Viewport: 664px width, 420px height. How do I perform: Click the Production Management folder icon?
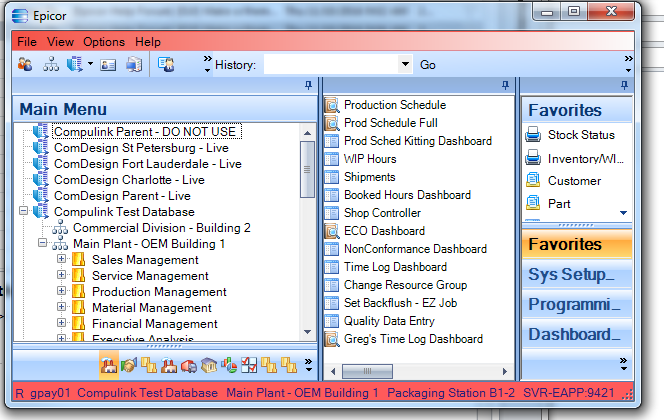click(78, 292)
